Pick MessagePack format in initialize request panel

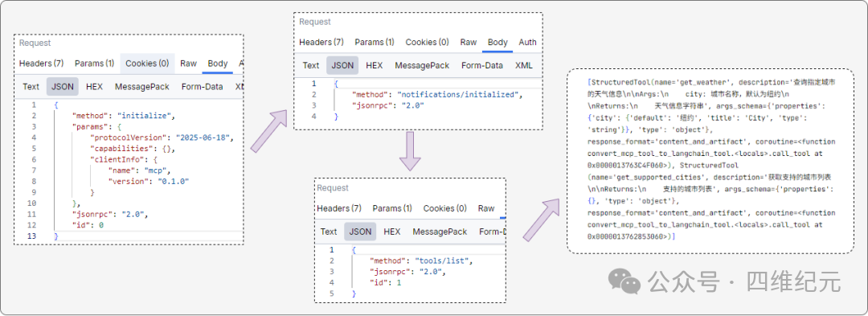pyautogui.click(x=142, y=87)
